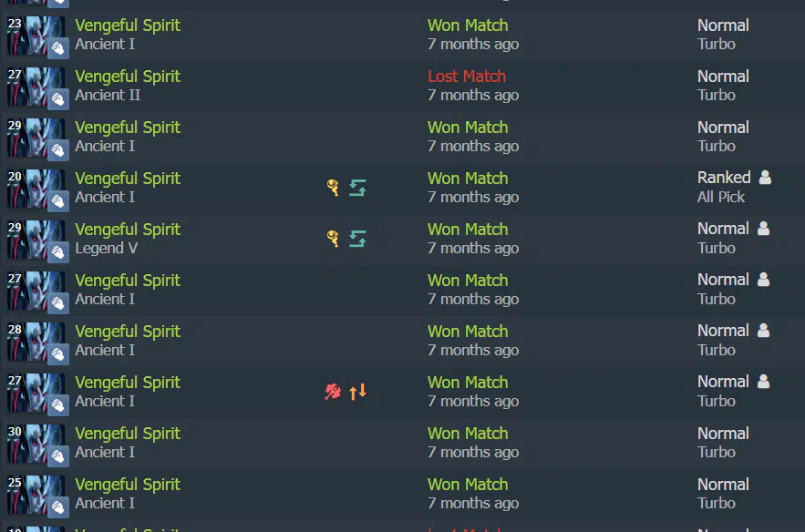Open the Won Match link for the level 25 game
The height and width of the screenshot is (532, 805).
[468, 484]
